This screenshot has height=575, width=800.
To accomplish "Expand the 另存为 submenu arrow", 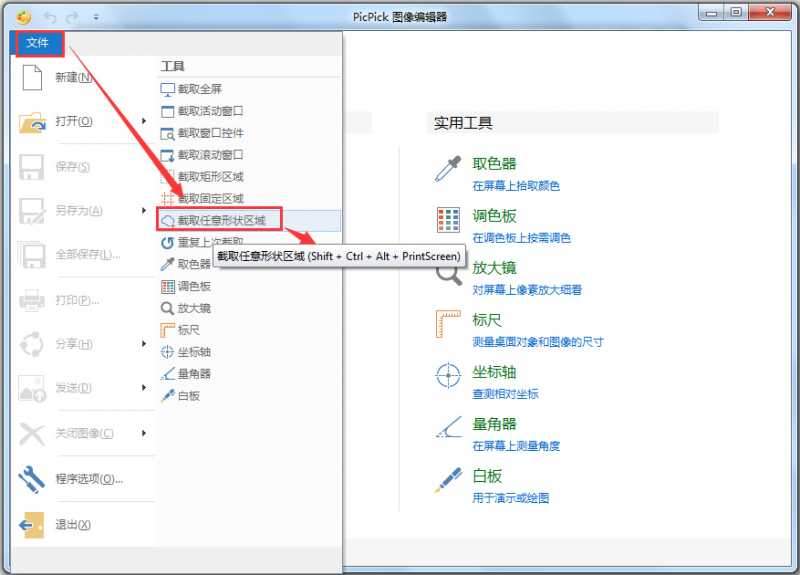I will [144, 210].
